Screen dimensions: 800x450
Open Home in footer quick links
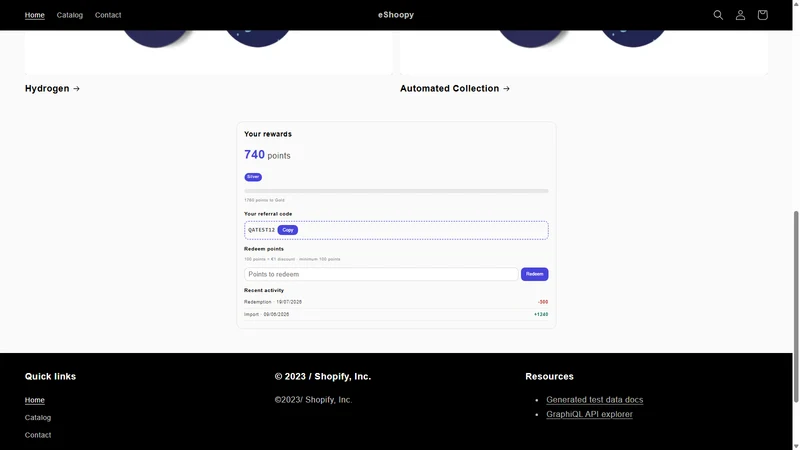[35, 400]
